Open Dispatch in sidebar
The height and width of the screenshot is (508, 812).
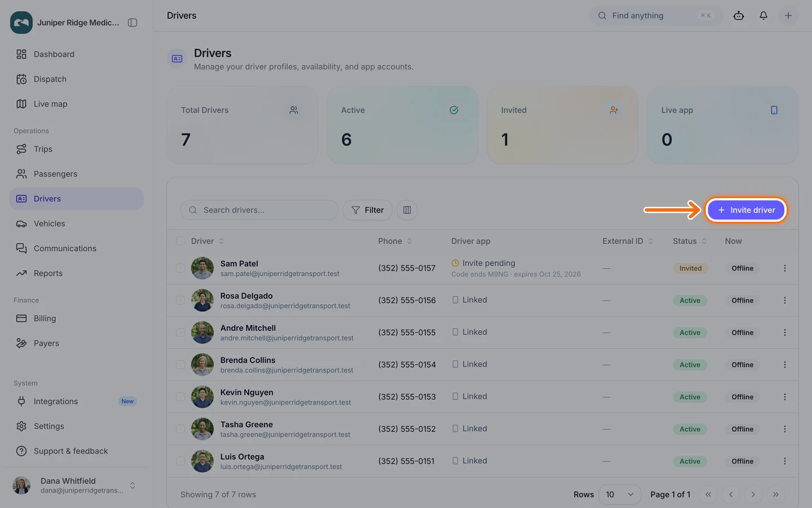(x=76, y=79)
